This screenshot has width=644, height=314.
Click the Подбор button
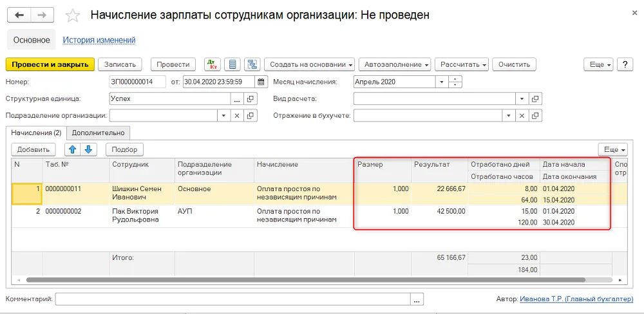pyautogui.click(x=124, y=149)
